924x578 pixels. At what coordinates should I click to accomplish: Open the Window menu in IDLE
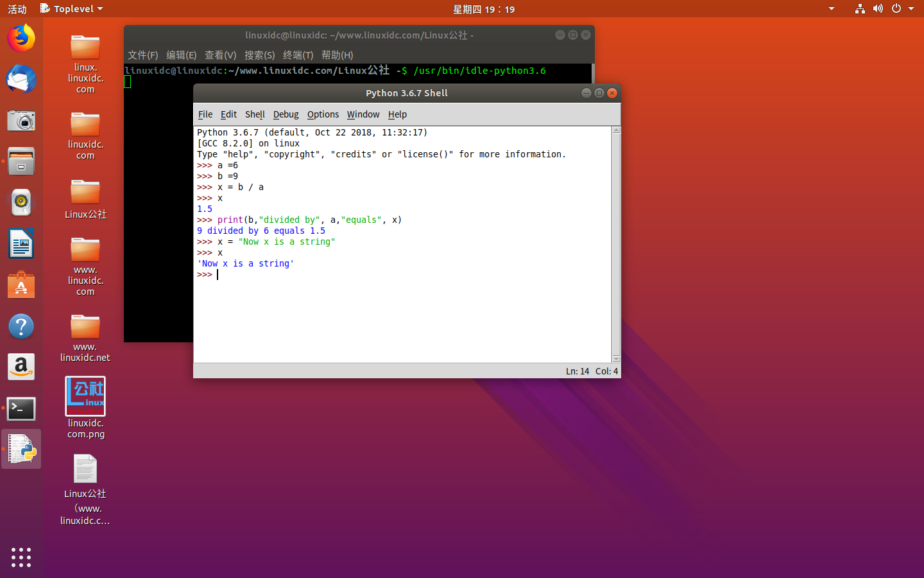coord(363,114)
